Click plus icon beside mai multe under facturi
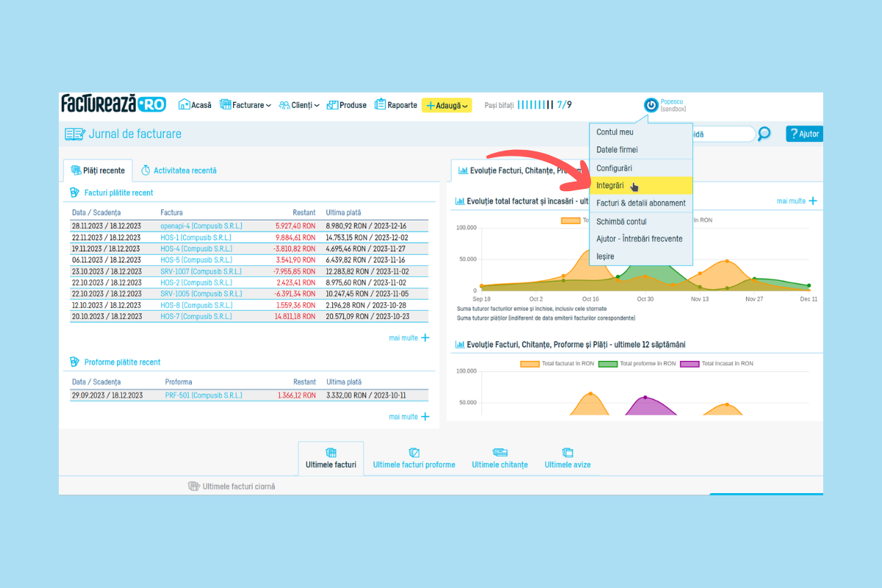The height and width of the screenshot is (588, 882). [425, 337]
